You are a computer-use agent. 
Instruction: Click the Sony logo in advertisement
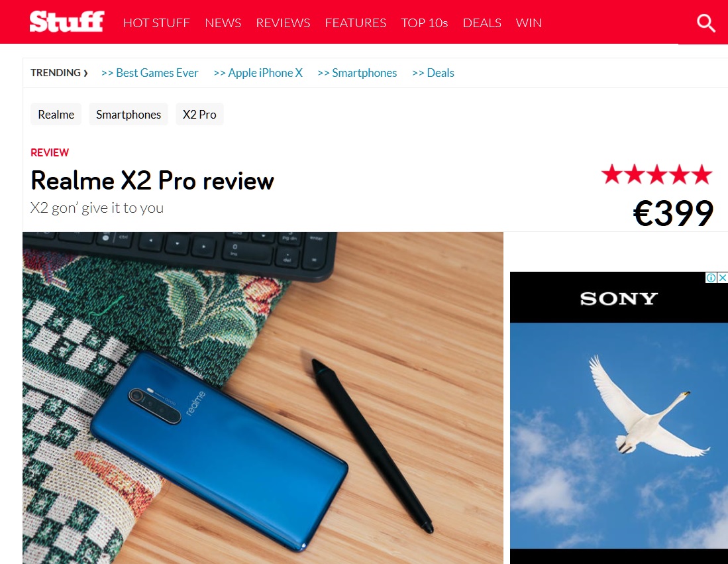619,298
